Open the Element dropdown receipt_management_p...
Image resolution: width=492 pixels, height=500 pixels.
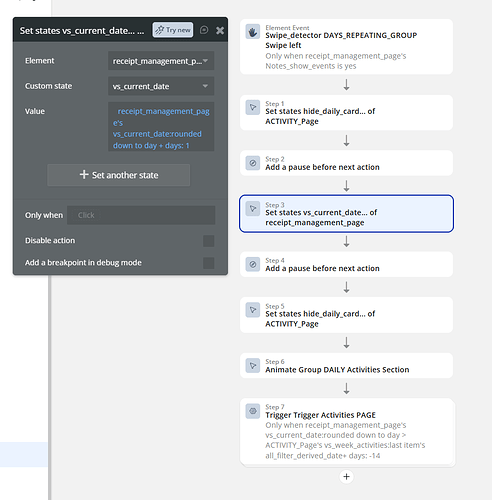(161, 61)
